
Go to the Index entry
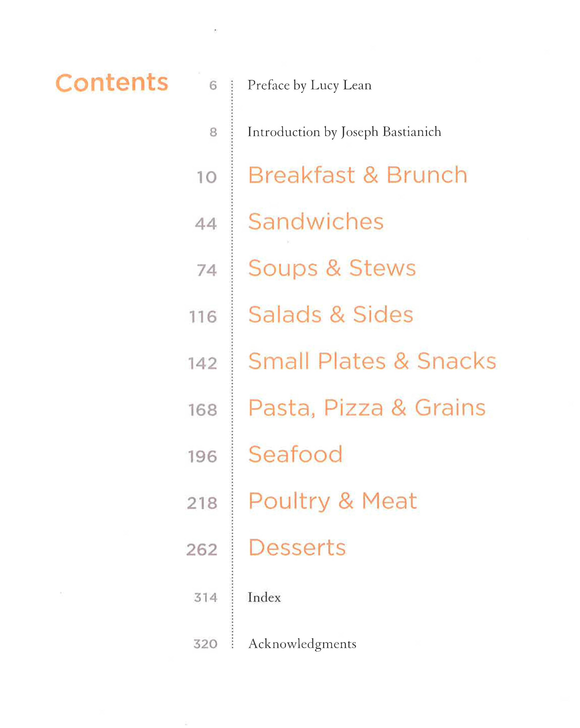coord(264,597)
